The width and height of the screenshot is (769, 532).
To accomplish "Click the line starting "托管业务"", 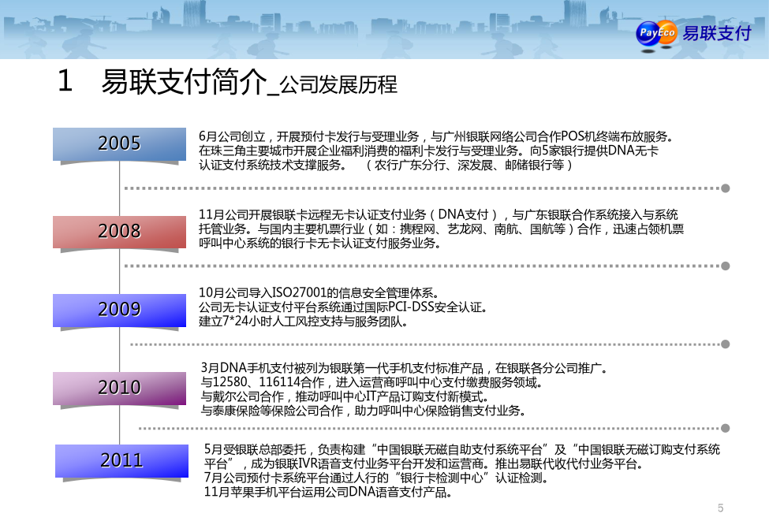I will tap(442, 229).
